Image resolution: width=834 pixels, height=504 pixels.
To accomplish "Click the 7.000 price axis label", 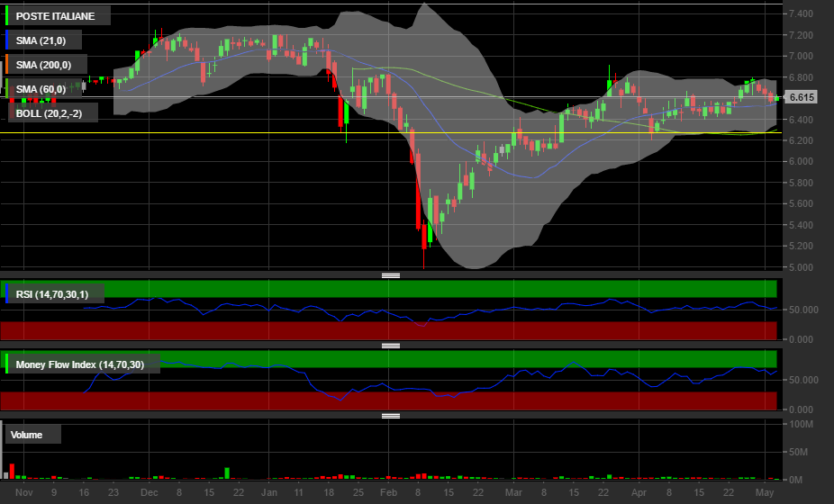I will [801, 56].
